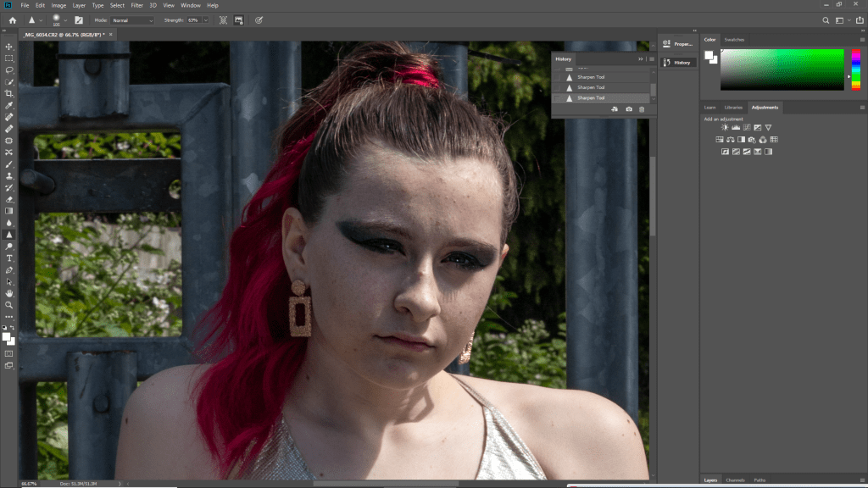Select the Crop tool in toolbar

(9, 93)
